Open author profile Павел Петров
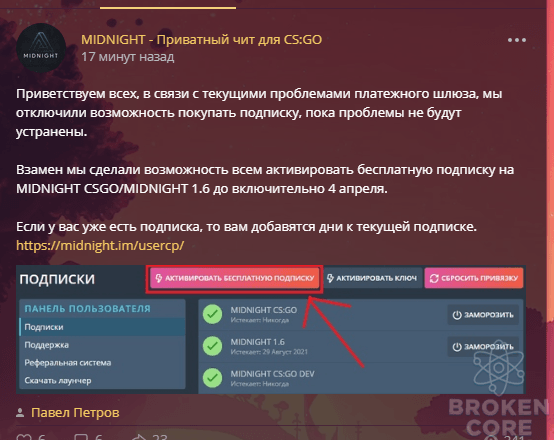Screen dimensions: 554x440 [75, 412]
